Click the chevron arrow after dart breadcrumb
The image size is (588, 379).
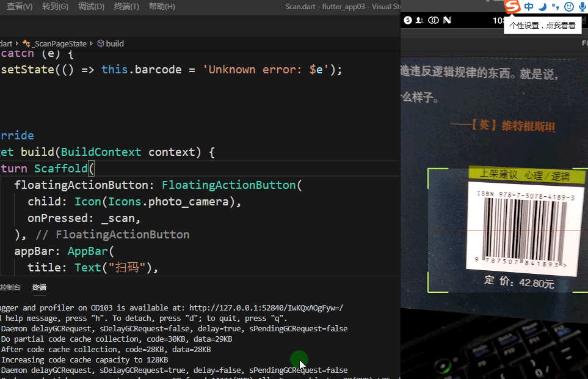tap(17, 44)
